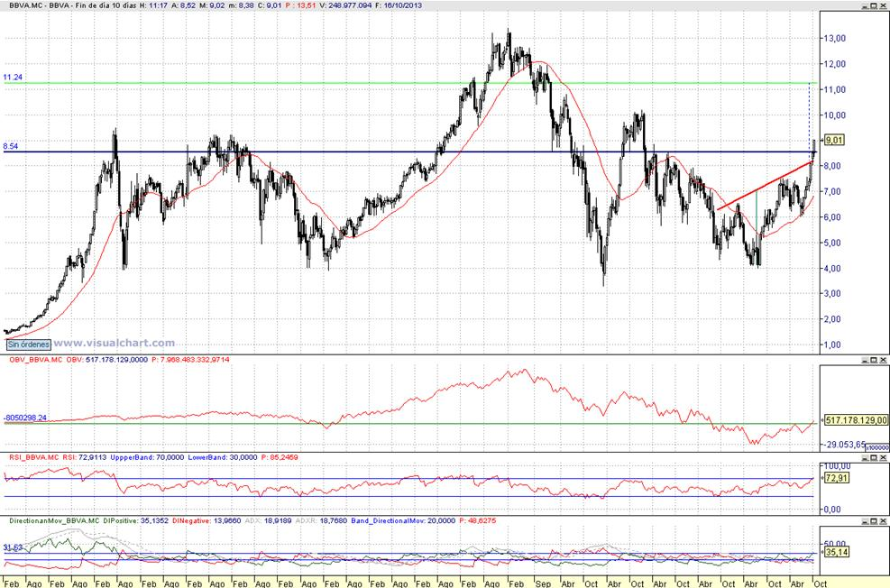Select the 11.24 green level label
The height and width of the screenshot is (588, 890).
point(13,78)
